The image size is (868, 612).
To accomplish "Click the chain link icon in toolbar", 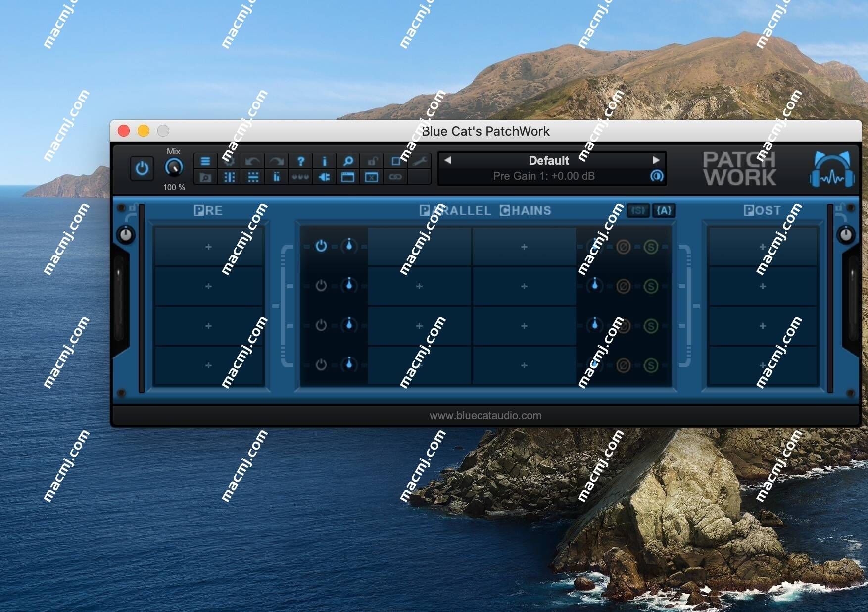I will [x=395, y=177].
